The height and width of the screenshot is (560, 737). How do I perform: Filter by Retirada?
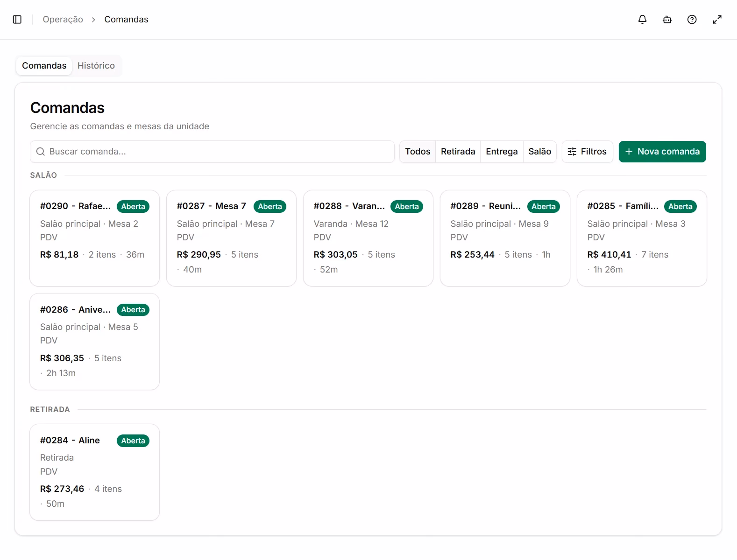click(458, 152)
